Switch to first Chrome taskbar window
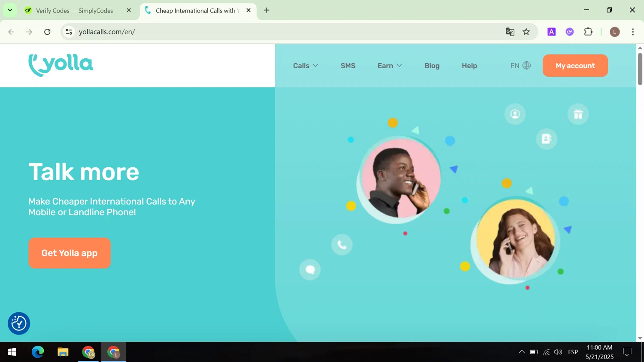The width and height of the screenshot is (644, 362). point(88,352)
